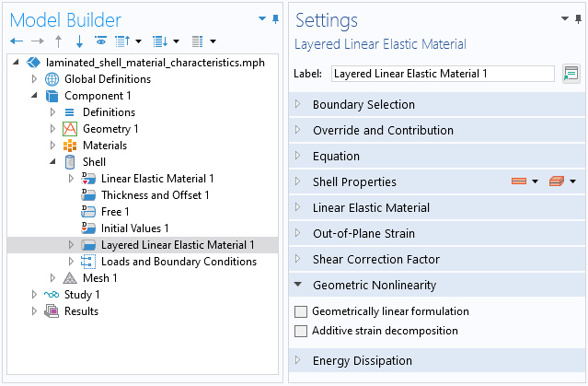Expand the Boundary Selection section
The image size is (588, 386).
point(437,104)
